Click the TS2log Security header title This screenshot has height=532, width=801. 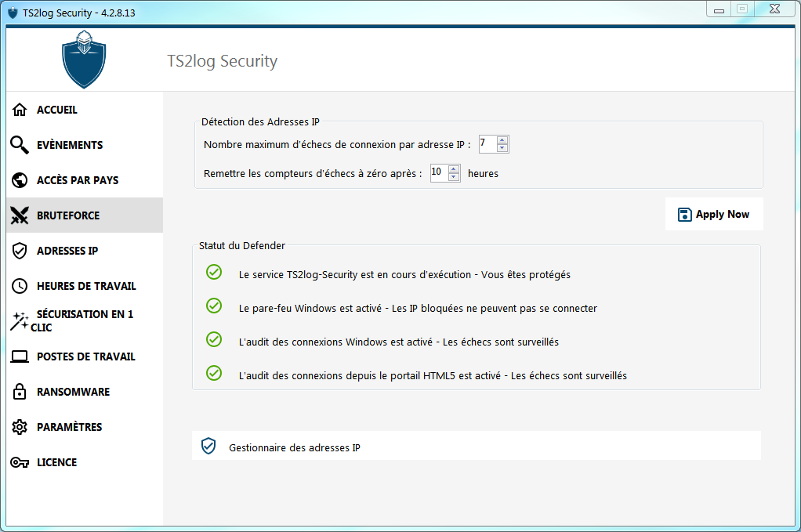(223, 61)
